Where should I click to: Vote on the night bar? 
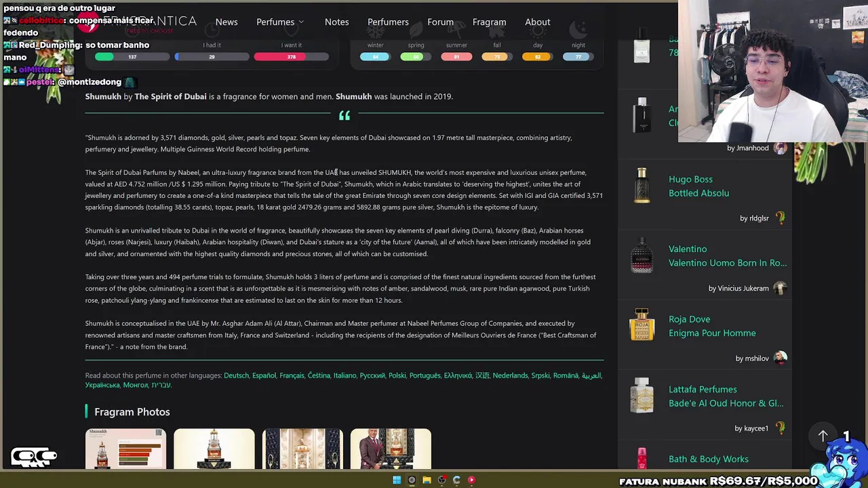coord(578,57)
